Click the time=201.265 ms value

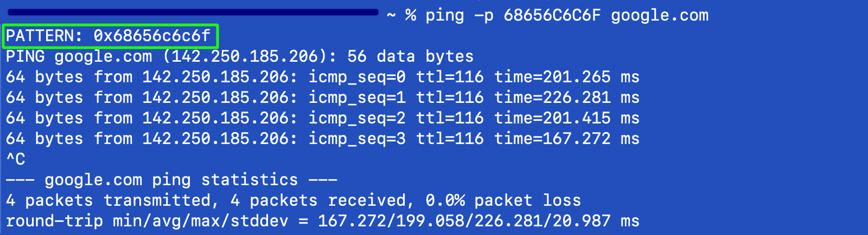[x=566, y=77]
